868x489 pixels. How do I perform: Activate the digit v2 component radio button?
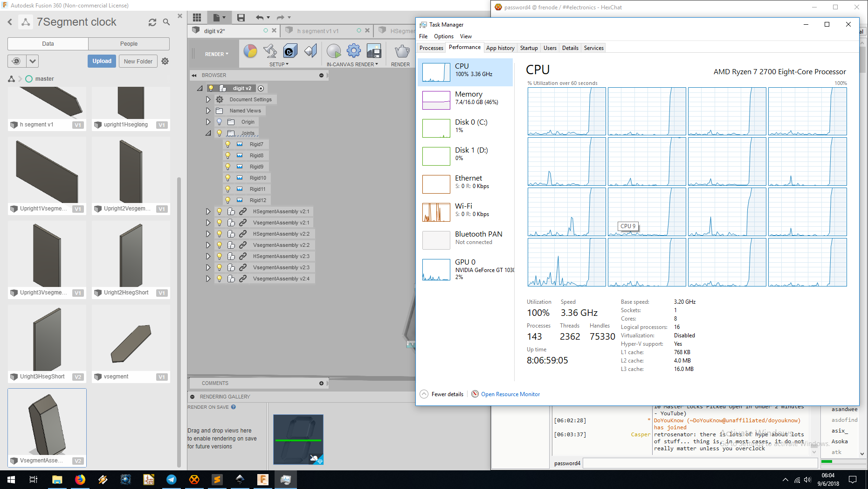point(261,88)
